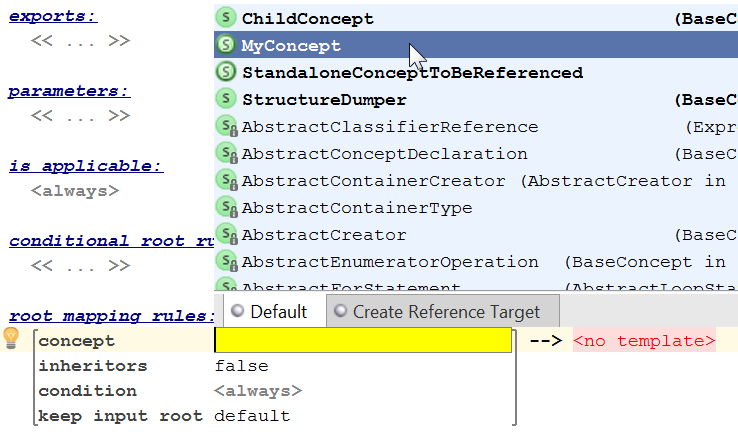Expand the conditional root rules placeholder
This screenshot has width=738, height=444.
click(x=80, y=266)
